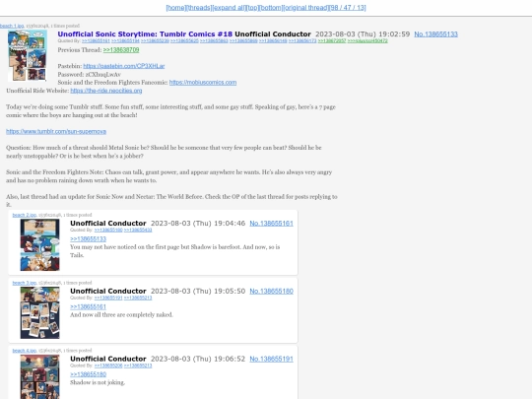The width and height of the screenshot is (532, 399).
Task: Click first Quoted By link under the 19:05:50 post
Action: click(108, 298)
